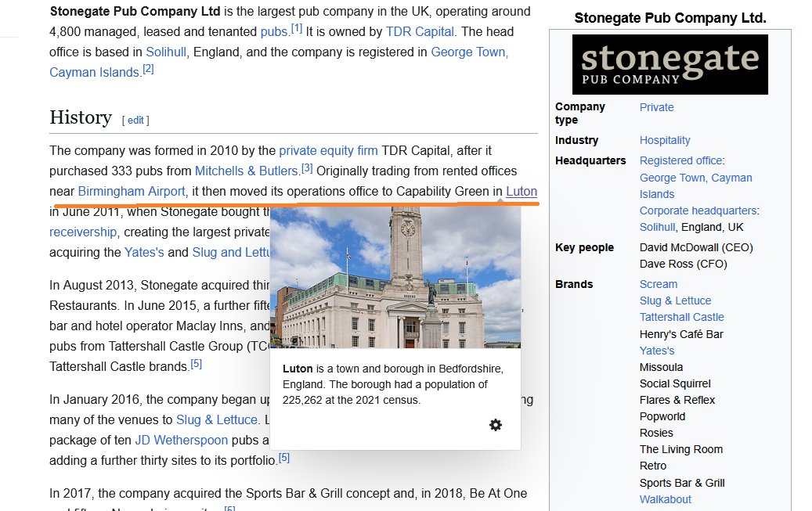Click the text 'Dave Ross (CFO)'

pos(683,264)
